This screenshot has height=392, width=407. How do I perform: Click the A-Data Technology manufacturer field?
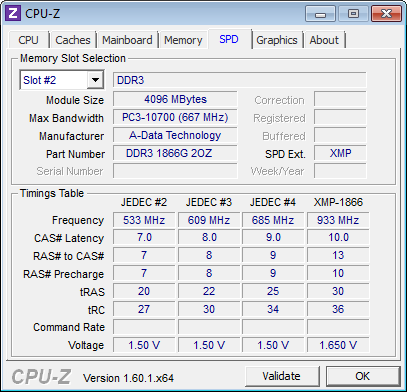(175, 135)
